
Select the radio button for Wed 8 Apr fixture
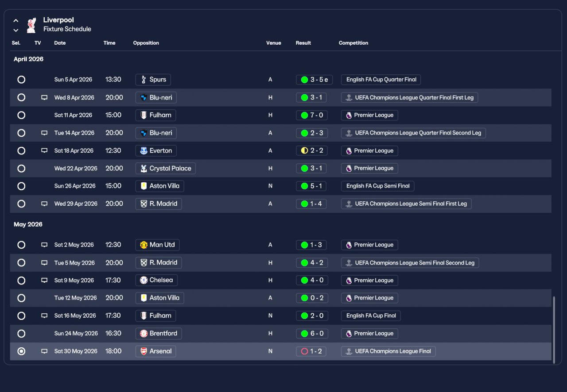point(21,97)
